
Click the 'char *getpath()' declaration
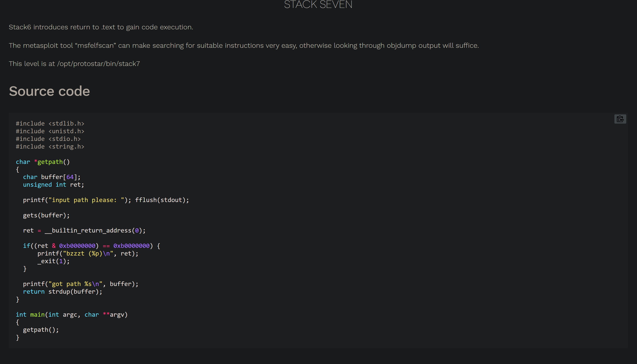[43, 162]
